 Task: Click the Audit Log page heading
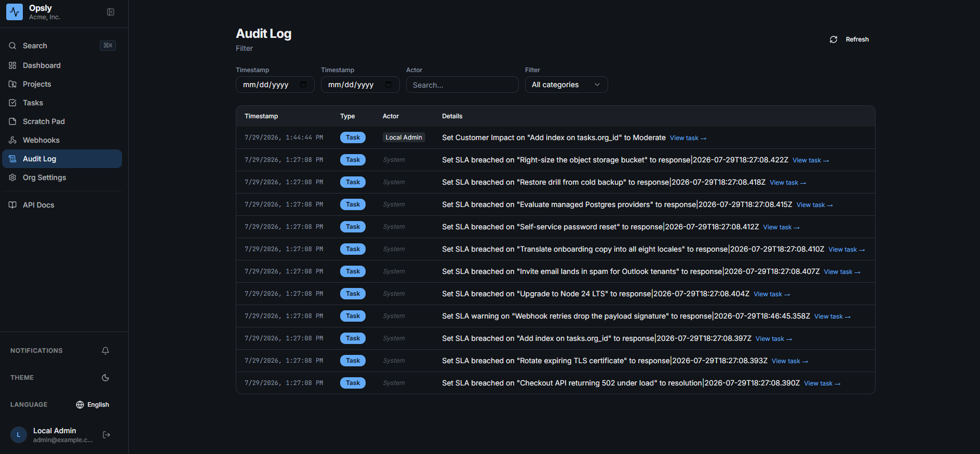[263, 34]
